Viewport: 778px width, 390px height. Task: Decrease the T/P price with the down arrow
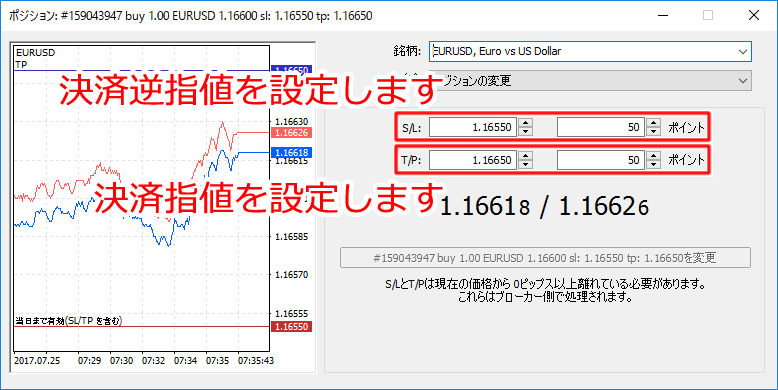pyautogui.click(x=525, y=164)
